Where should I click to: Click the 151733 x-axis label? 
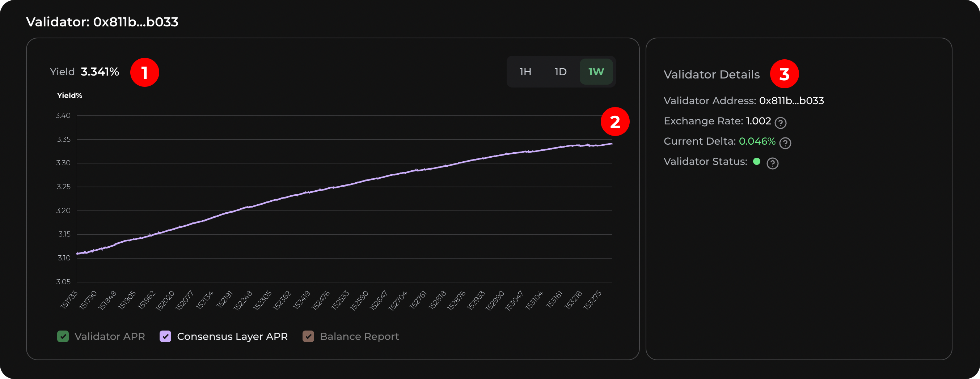coord(69,300)
